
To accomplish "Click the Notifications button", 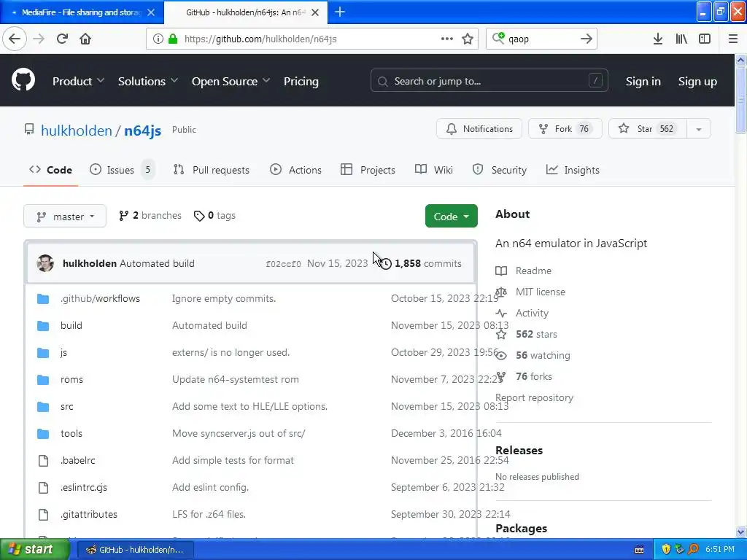I will pyautogui.click(x=479, y=129).
